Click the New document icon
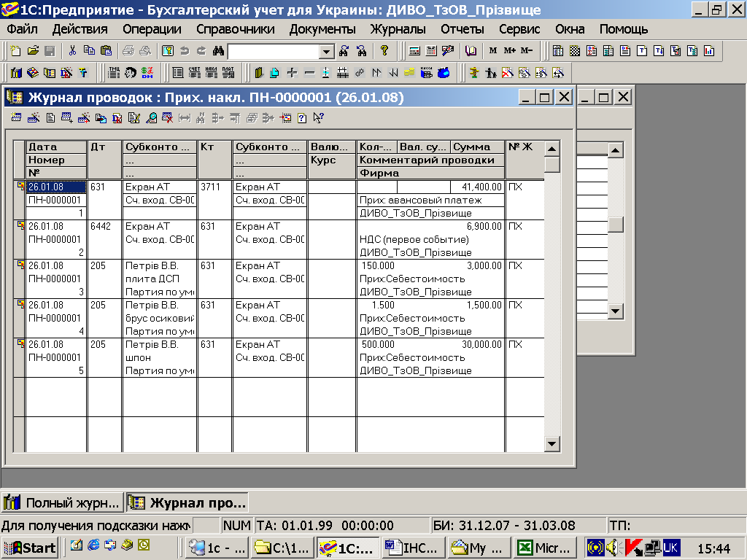747x560 pixels. point(16,50)
